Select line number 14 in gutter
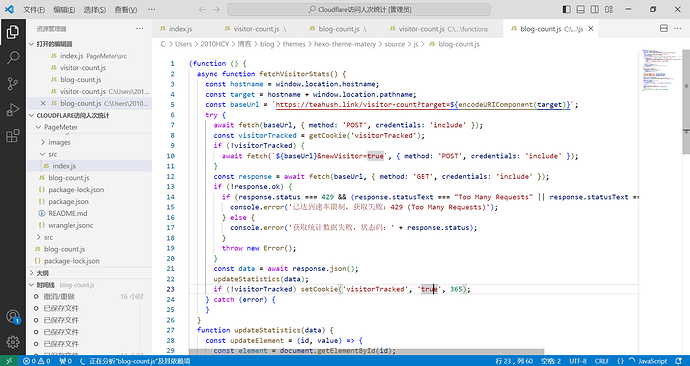Screen dimensions: 690x366 tap(171, 197)
